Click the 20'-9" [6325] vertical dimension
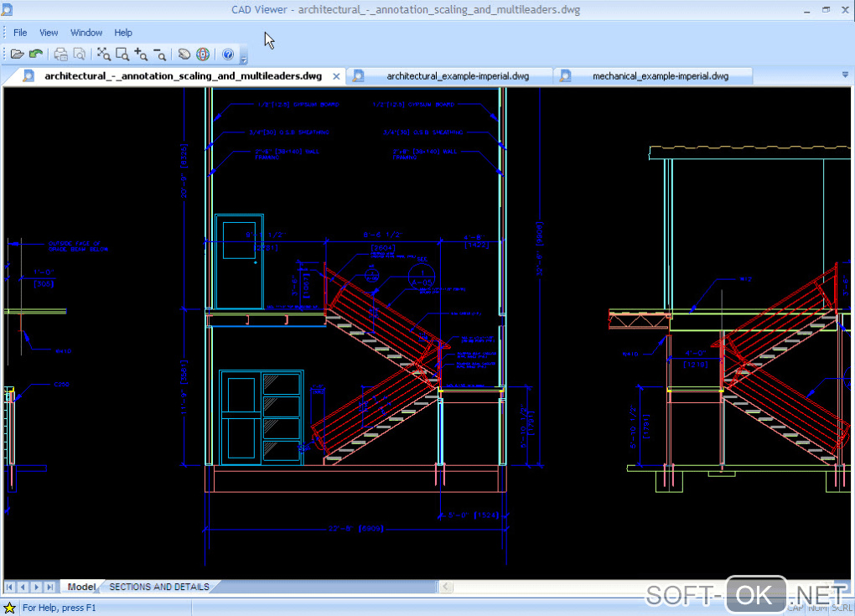Screen dimensions: 855x616 tap(184, 171)
